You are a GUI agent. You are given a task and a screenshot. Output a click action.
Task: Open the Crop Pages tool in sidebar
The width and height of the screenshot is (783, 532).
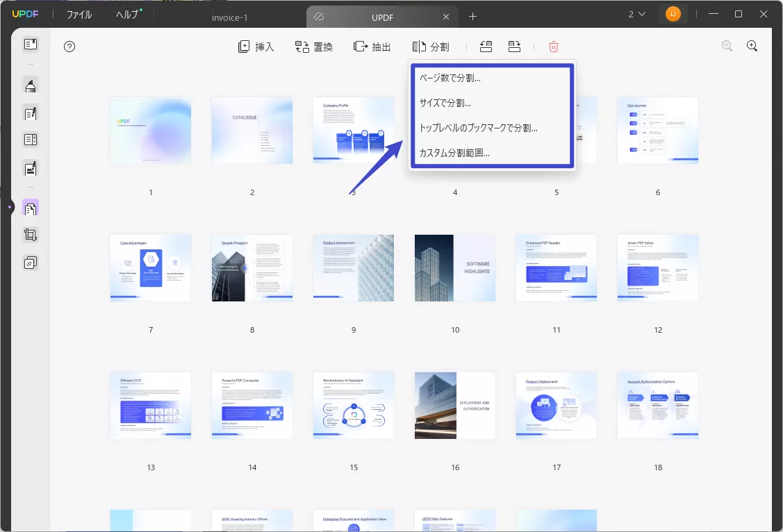pyautogui.click(x=31, y=235)
